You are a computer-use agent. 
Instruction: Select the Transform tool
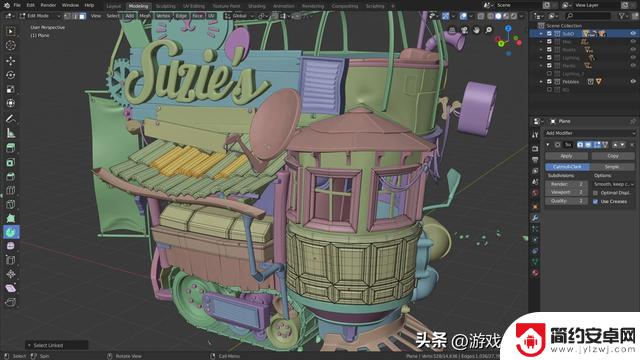click(x=11, y=104)
